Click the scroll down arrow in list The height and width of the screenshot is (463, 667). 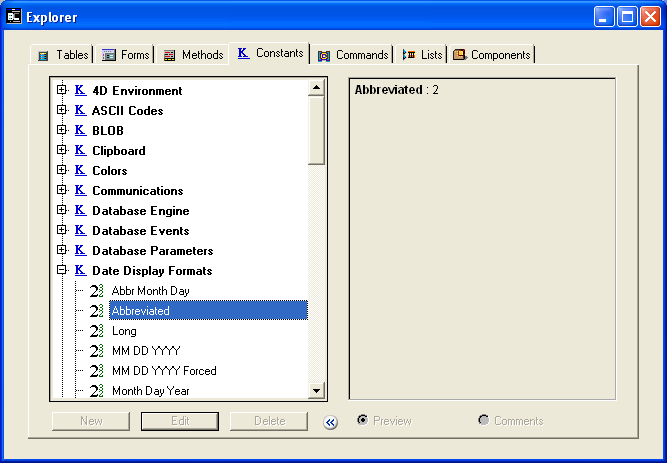click(316, 391)
